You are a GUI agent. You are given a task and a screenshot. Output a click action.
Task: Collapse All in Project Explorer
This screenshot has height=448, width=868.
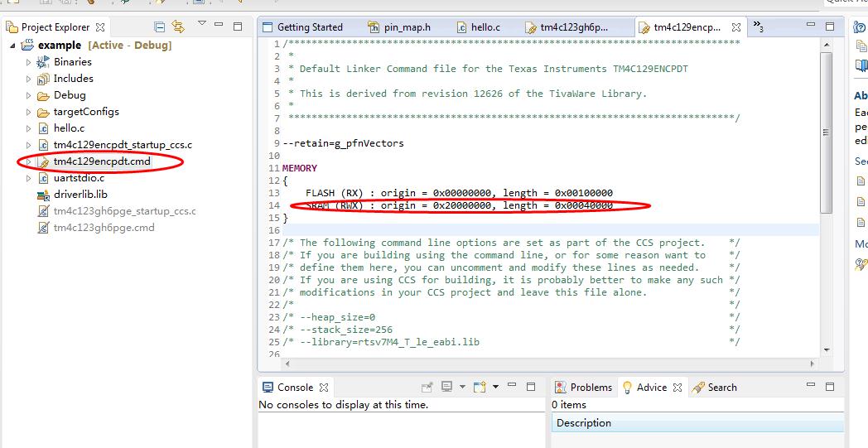click(x=159, y=27)
